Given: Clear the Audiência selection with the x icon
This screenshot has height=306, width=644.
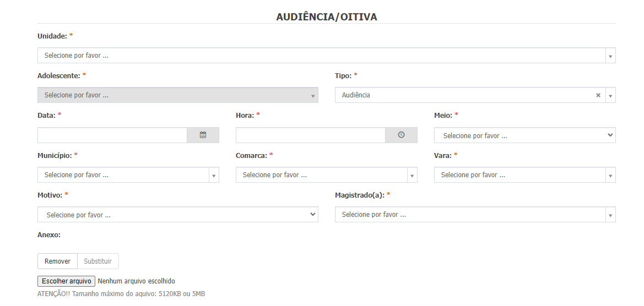Looking at the screenshot, I should pyautogui.click(x=598, y=95).
